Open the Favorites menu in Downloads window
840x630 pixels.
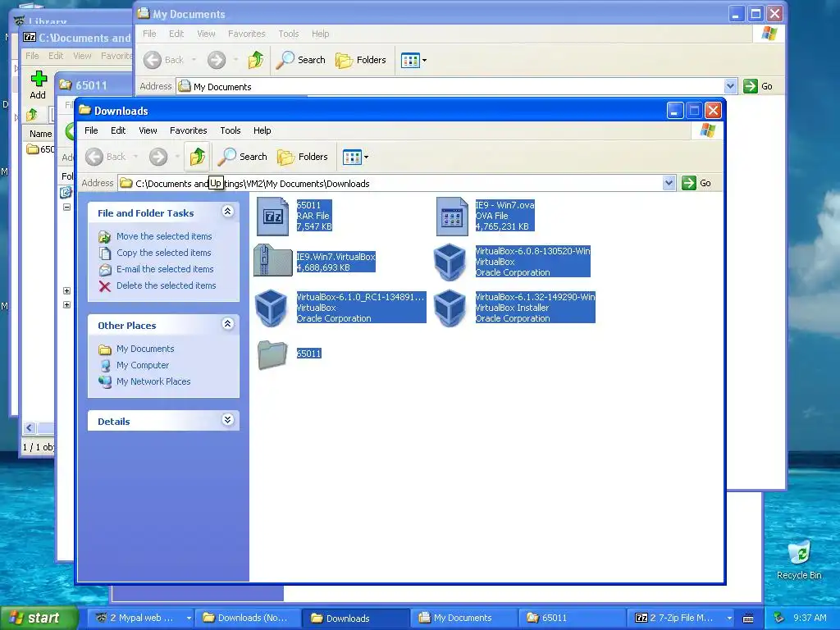tap(188, 130)
